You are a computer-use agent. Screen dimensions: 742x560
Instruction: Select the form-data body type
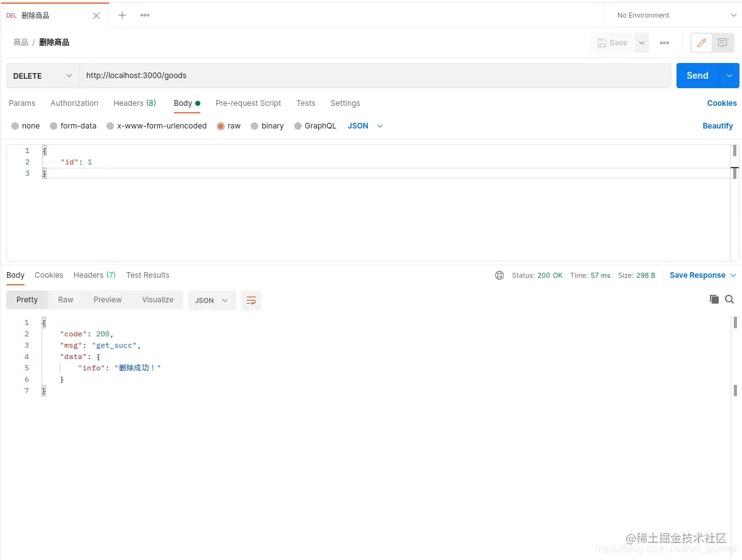73,126
